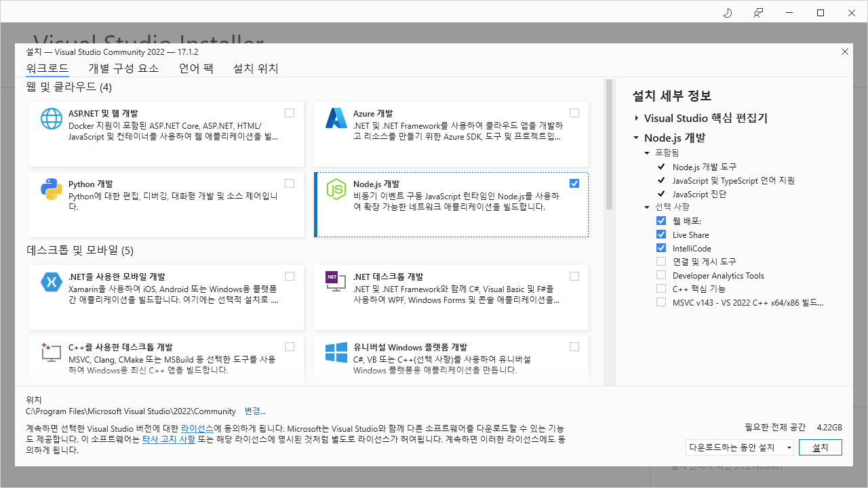Click the 웹 및 클라우드 (4) heading
This screenshot has width=868, height=488.
[69, 87]
